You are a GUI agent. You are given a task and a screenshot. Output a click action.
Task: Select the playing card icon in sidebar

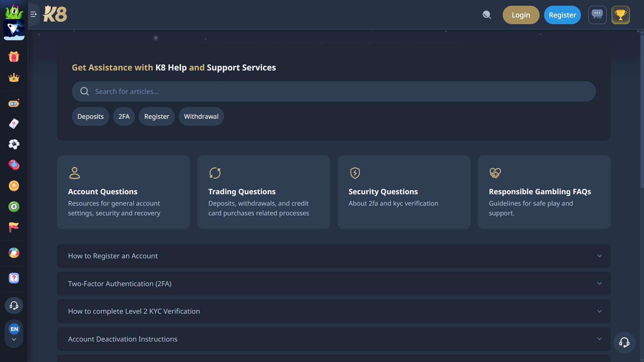tap(14, 124)
